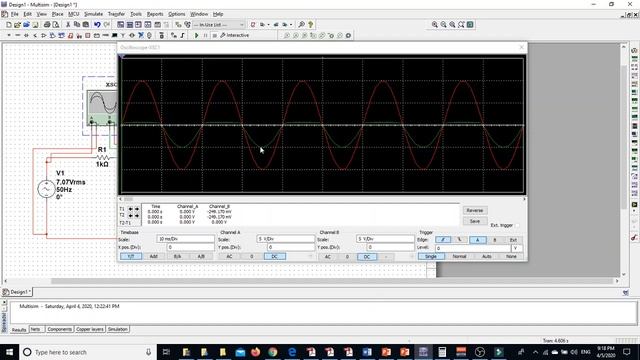
Task: Open the Simulate menu
Action: click(x=93, y=14)
